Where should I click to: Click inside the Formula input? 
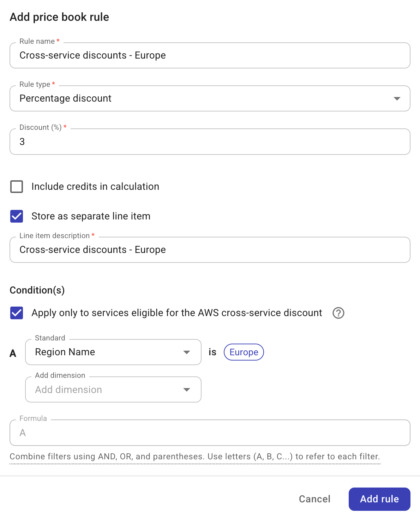[210, 433]
